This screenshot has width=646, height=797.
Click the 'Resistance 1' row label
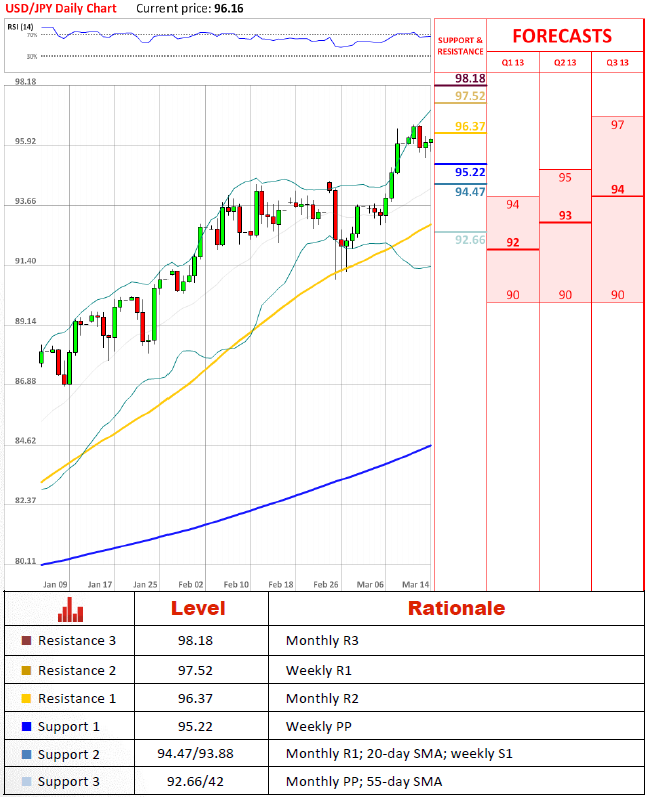[x=77, y=698]
